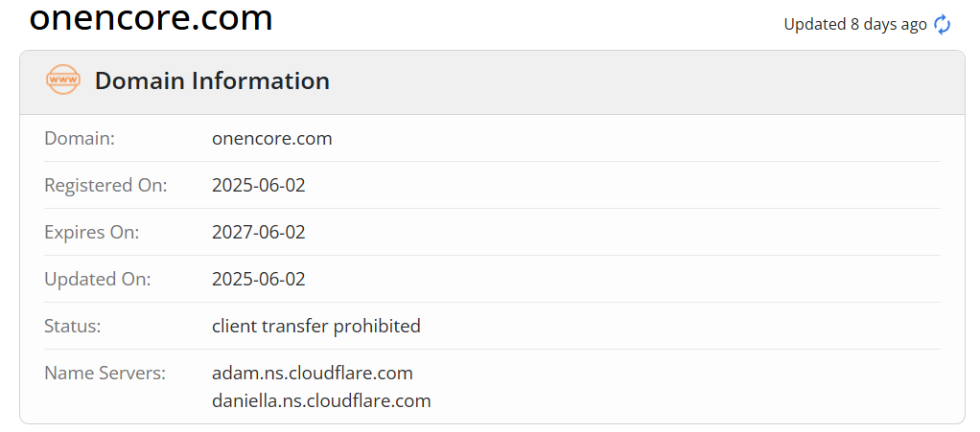Screen dimensions: 980x432
Task: Click the blue refresh arrows icon
Action: click(943, 25)
